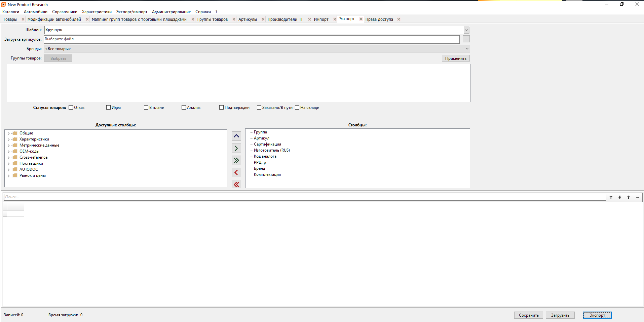Screen dimensions: 644x322
Task: Enable the Отказ status checkbox
Action: click(71, 108)
